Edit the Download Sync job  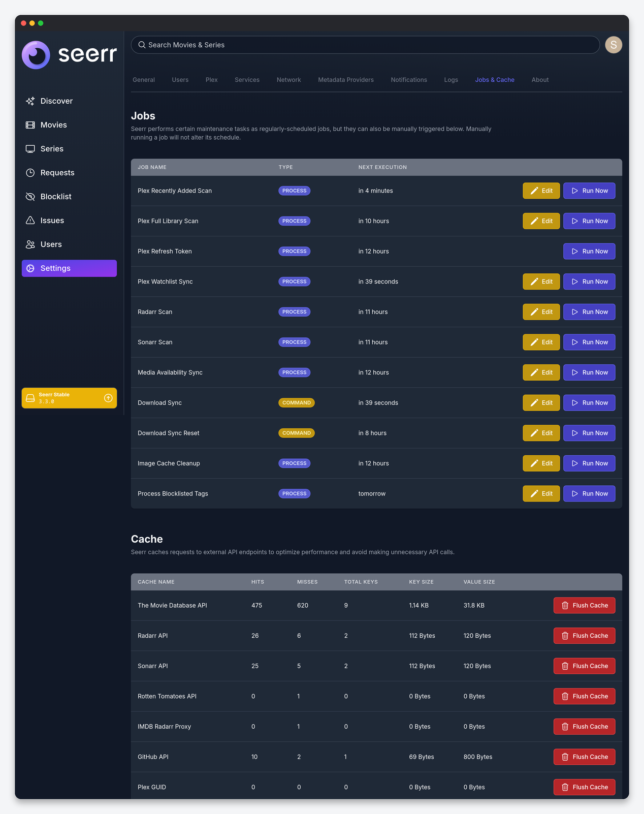(541, 402)
